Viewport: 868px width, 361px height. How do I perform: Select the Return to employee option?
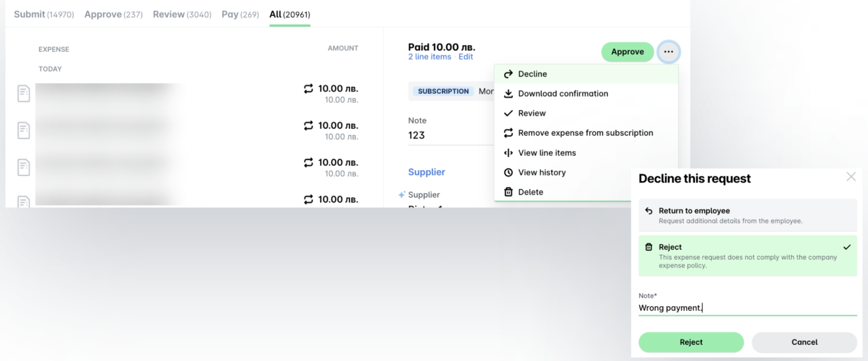pos(748,215)
